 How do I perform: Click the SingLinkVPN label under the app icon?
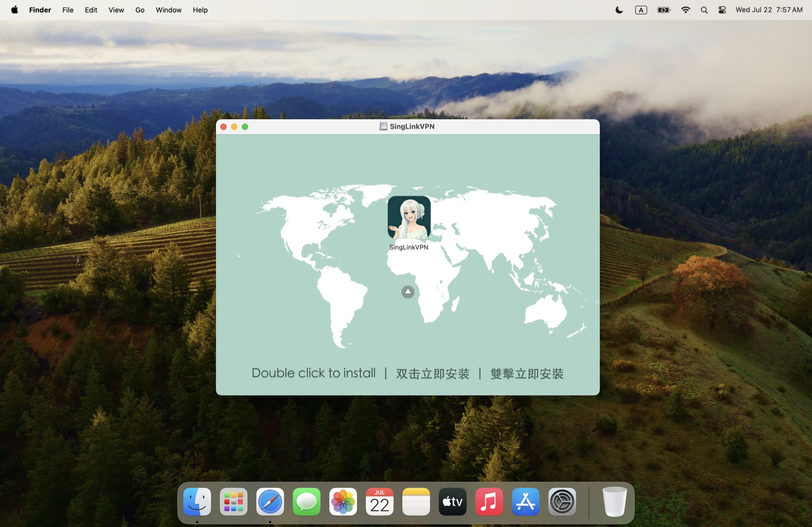point(409,248)
